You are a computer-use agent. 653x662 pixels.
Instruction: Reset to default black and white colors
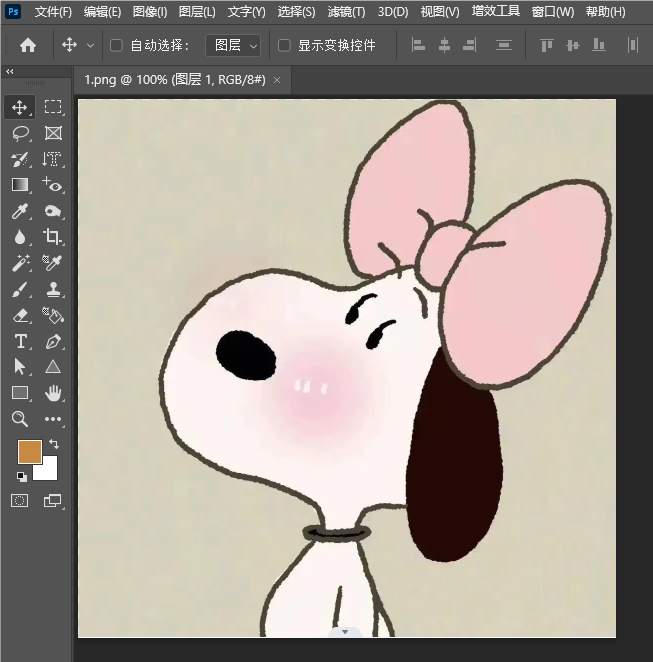pos(22,477)
